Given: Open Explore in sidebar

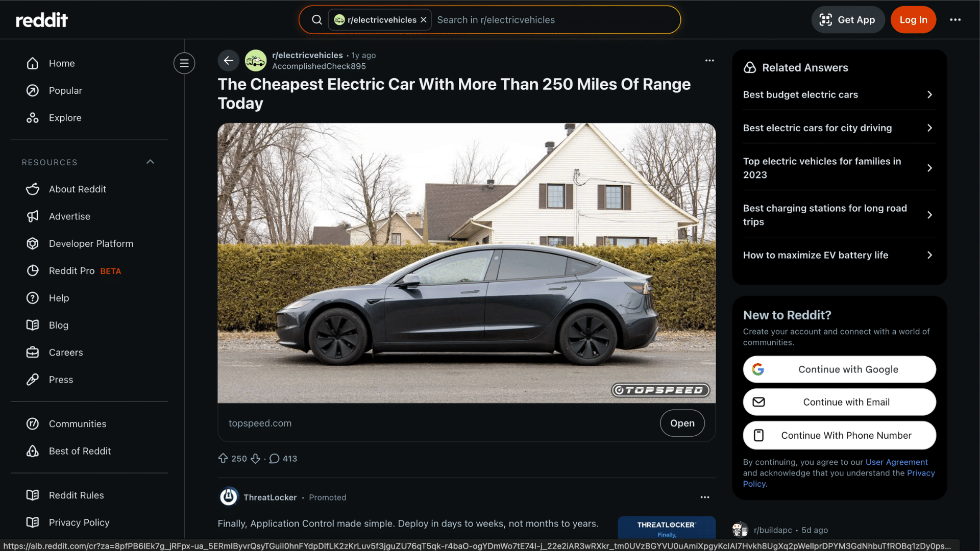Looking at the screenshot, I should point(65,118).
